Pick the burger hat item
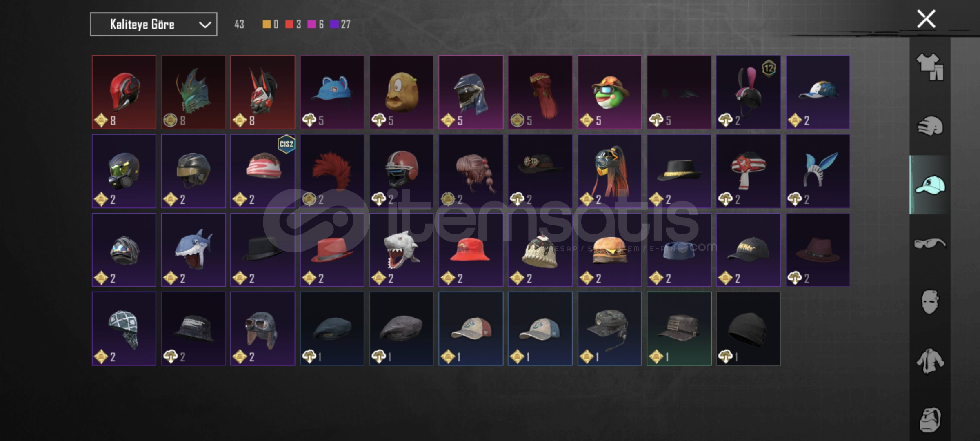Viewport: 980px width, 441px height. (x=609, y=250)
